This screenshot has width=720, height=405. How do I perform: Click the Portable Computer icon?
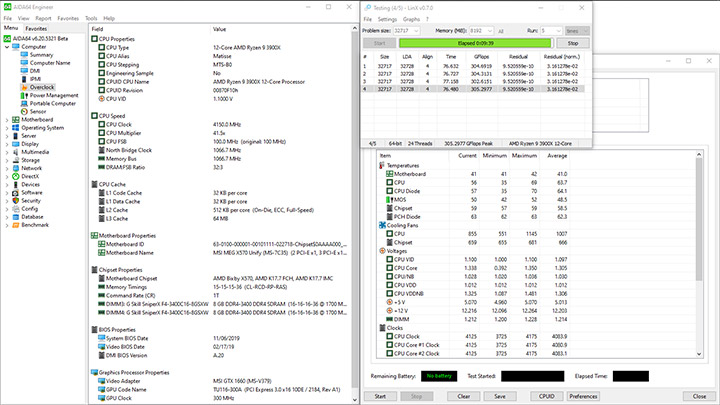(x=25, y=104)
